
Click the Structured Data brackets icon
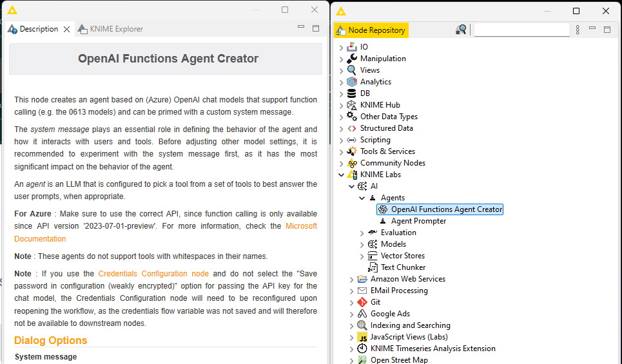352,128
